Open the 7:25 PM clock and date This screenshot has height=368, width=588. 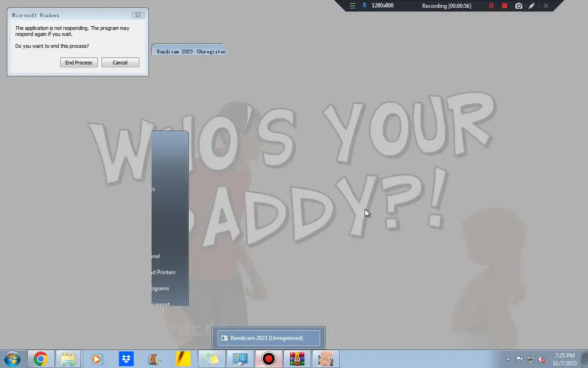[565, 359]
